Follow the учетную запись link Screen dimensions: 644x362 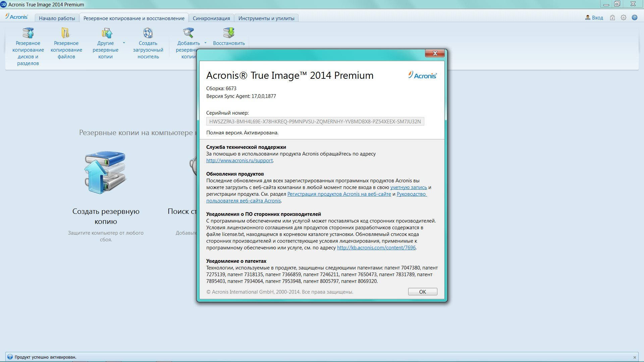pyautogui.click(x=409, y=187)
